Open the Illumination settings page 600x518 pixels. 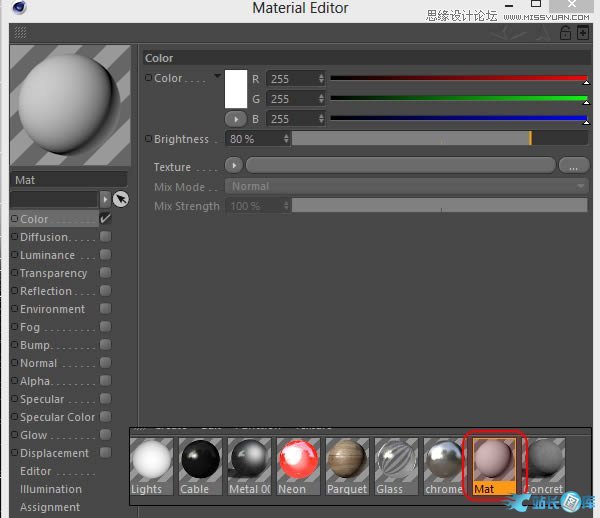(x=51, y=489)
